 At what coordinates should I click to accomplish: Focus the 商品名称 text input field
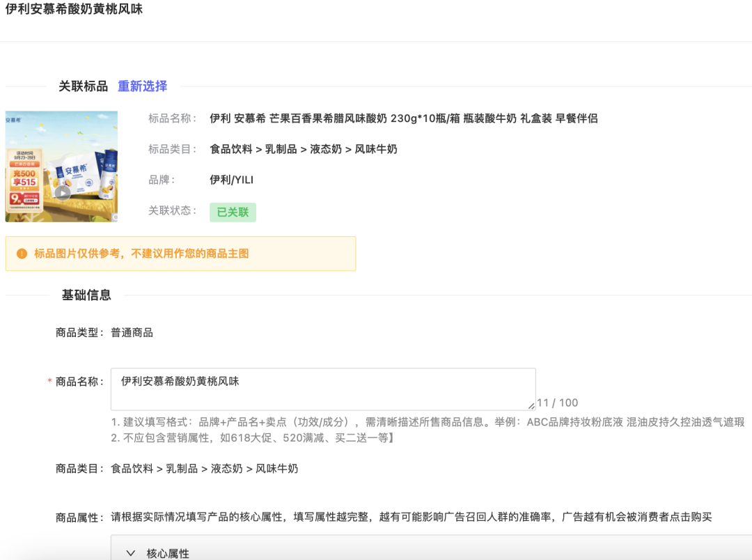(323, 389)
